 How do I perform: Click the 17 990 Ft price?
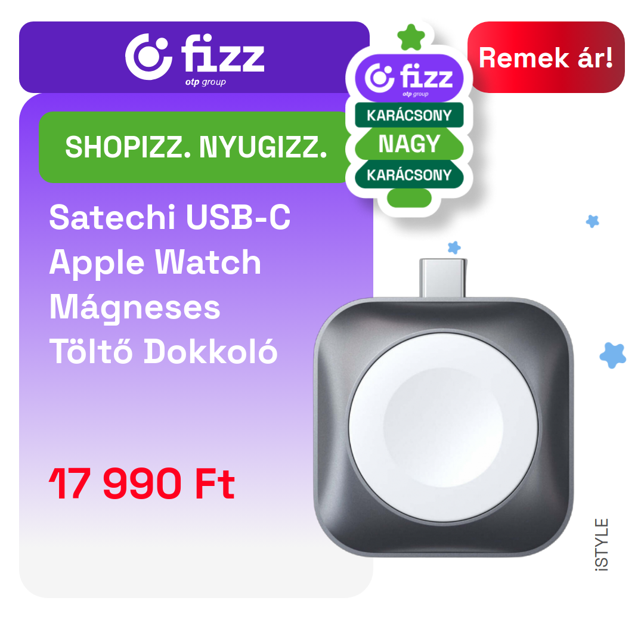coord(142,484)
